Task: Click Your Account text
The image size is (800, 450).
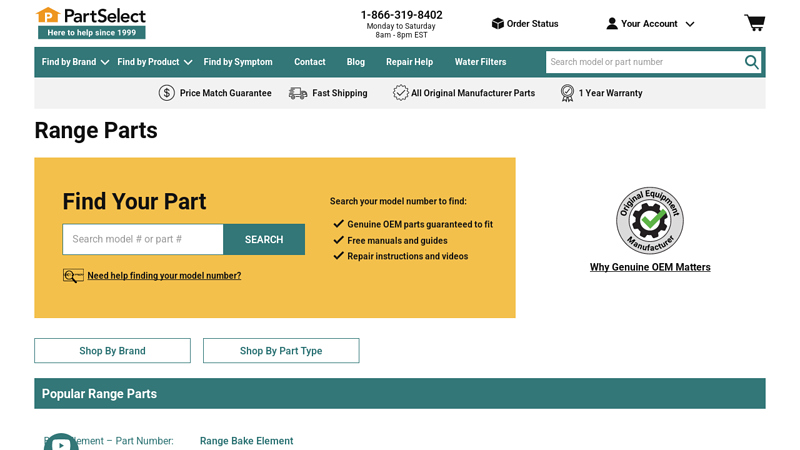Action: tap(649, 23)
